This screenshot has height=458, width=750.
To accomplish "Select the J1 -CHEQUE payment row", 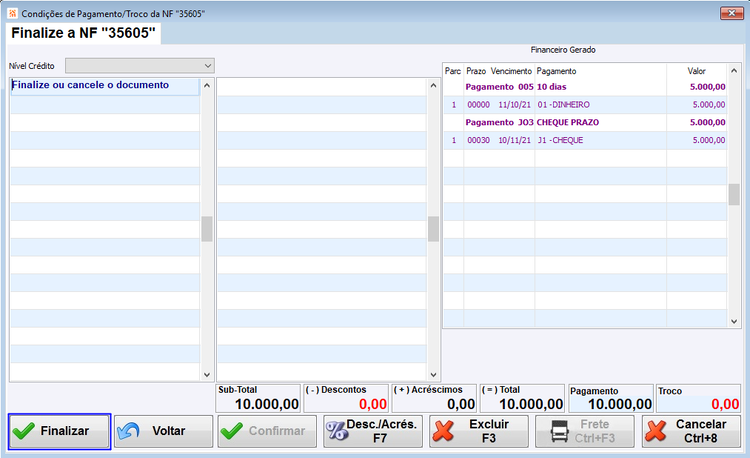I will [x=585, y=140].
